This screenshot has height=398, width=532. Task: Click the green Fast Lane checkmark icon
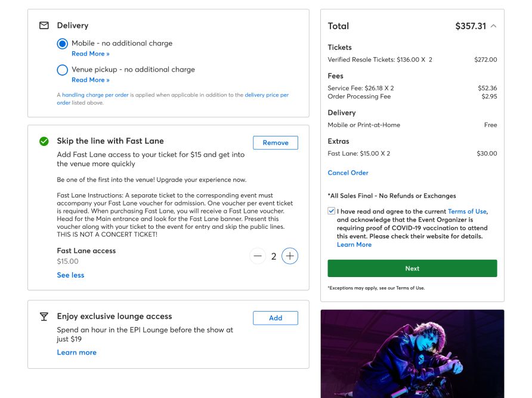tap(44, 141)
